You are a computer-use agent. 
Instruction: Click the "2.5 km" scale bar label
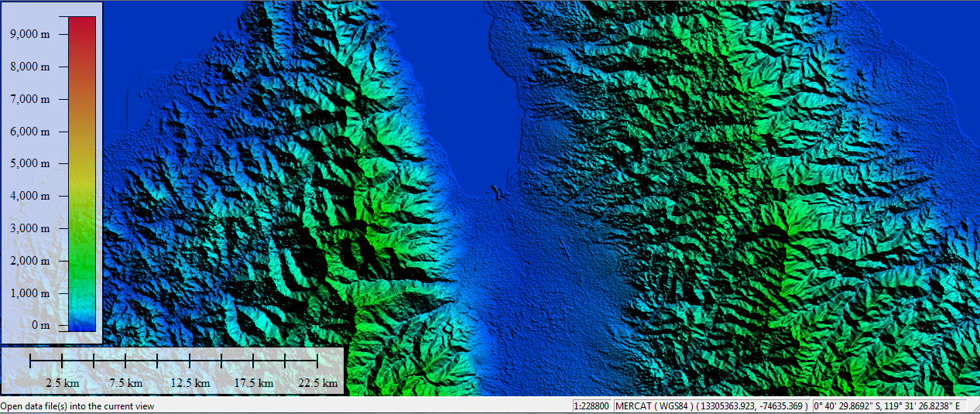[x=62, y=383]
